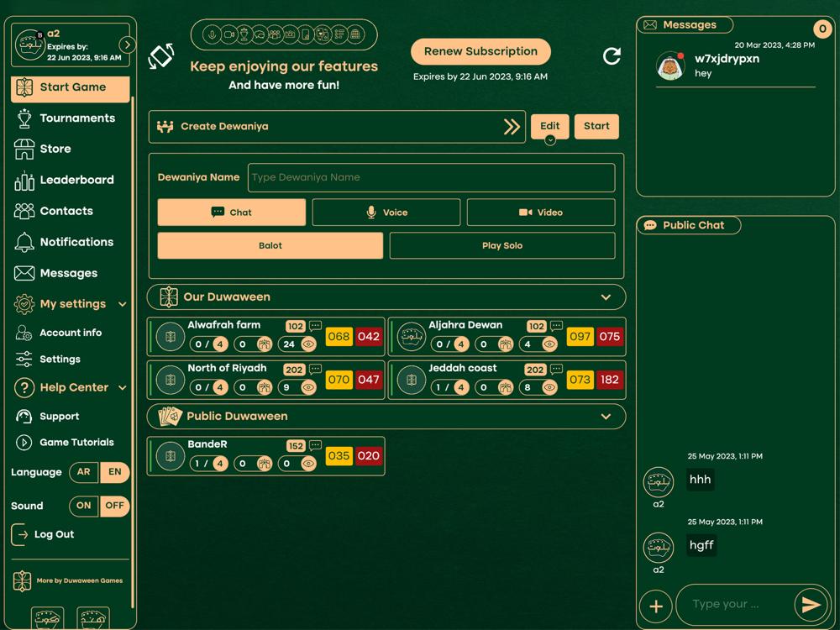Choose Play Solo game type

point(502,246)
